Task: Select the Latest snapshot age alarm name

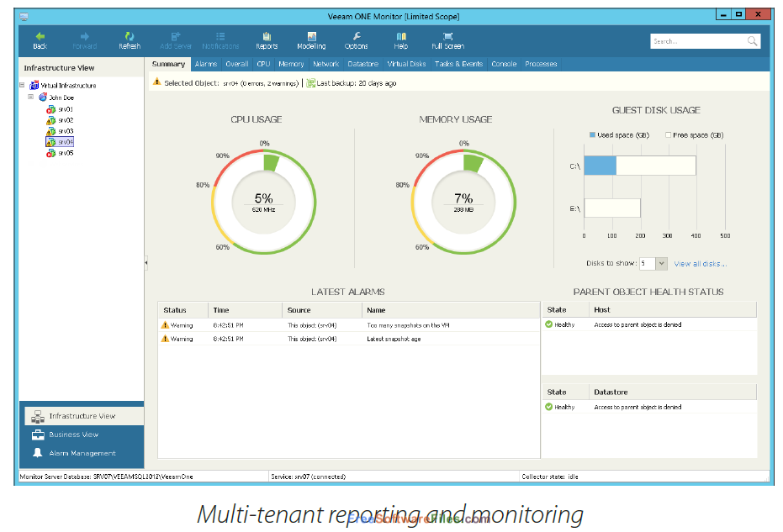Action: [394, 339]
